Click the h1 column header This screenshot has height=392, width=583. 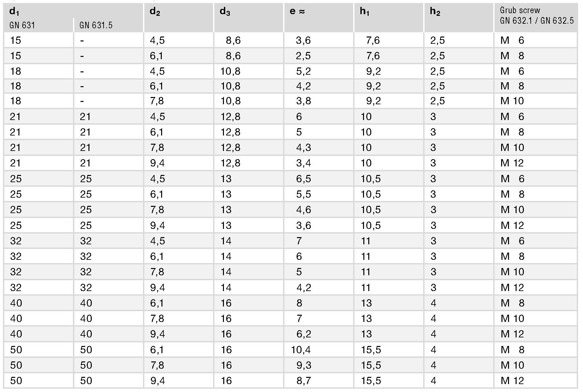(x=365, y=12)
